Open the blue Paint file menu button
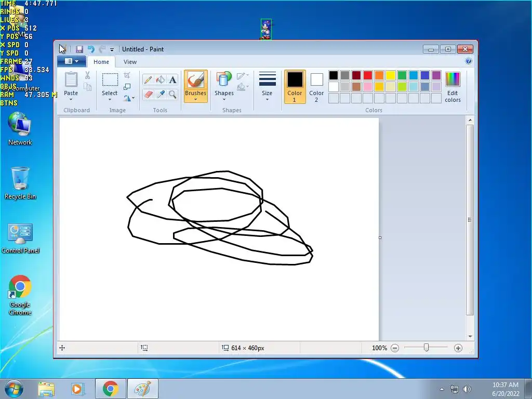The height and width of the screenshot is (399, 532). click(x=72, y=61)
